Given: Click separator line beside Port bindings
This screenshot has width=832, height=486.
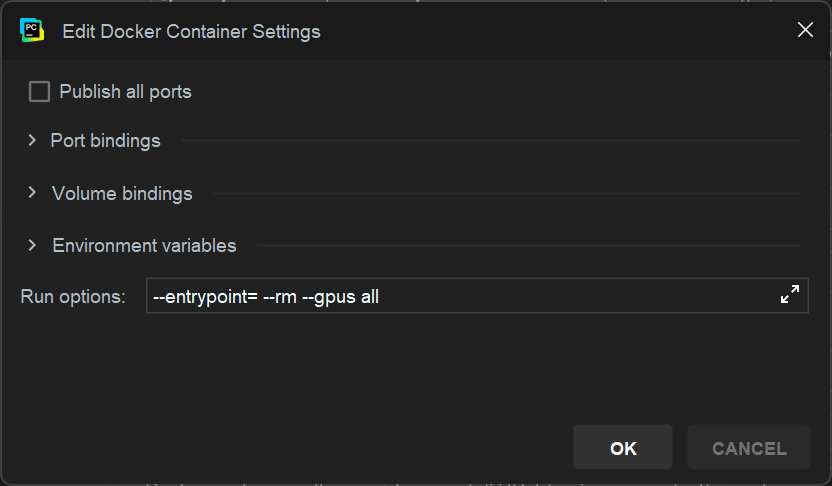Looking at the screenshot, I should point(490,141).
